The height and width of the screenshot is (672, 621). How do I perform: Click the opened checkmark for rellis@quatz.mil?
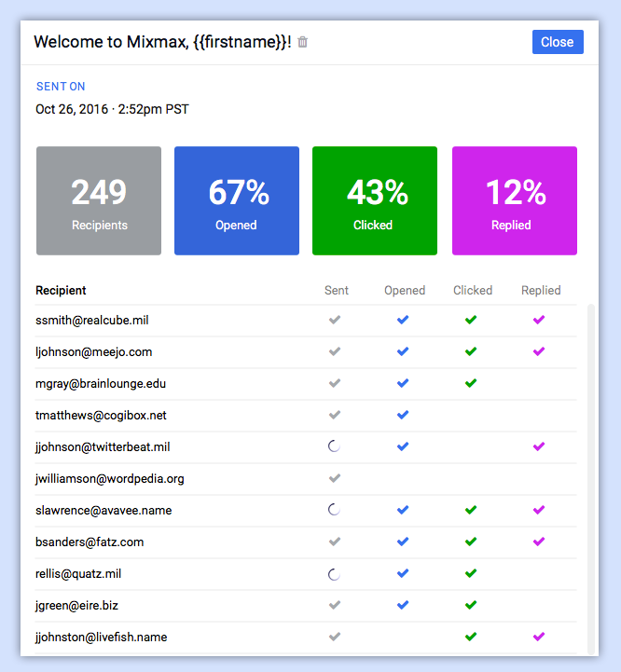coord(403,573)
